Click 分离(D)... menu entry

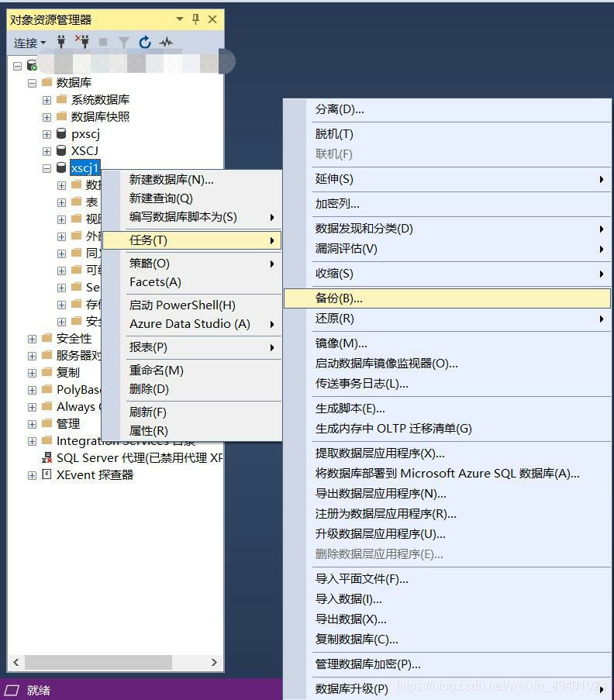(x=340, y=109)
